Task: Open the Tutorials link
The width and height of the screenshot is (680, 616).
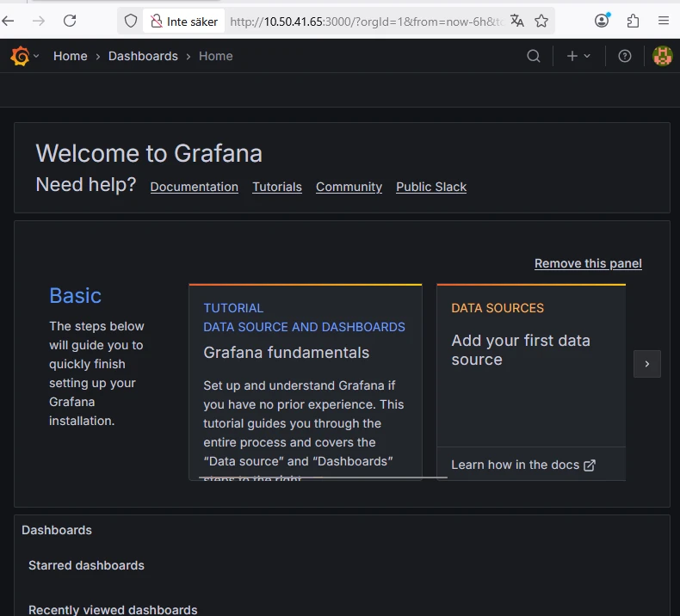Action: [x=277, y=187]
